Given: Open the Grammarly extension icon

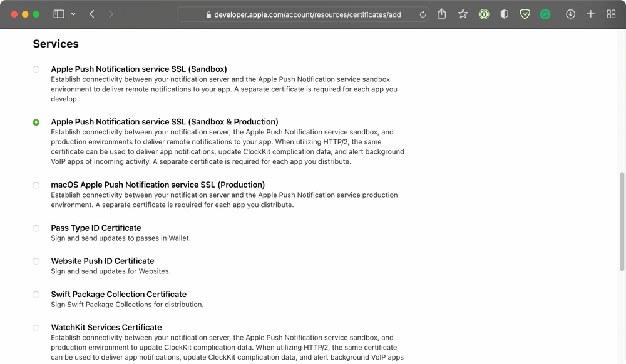Looking at the screenshot, I should (x=545, y=14).
